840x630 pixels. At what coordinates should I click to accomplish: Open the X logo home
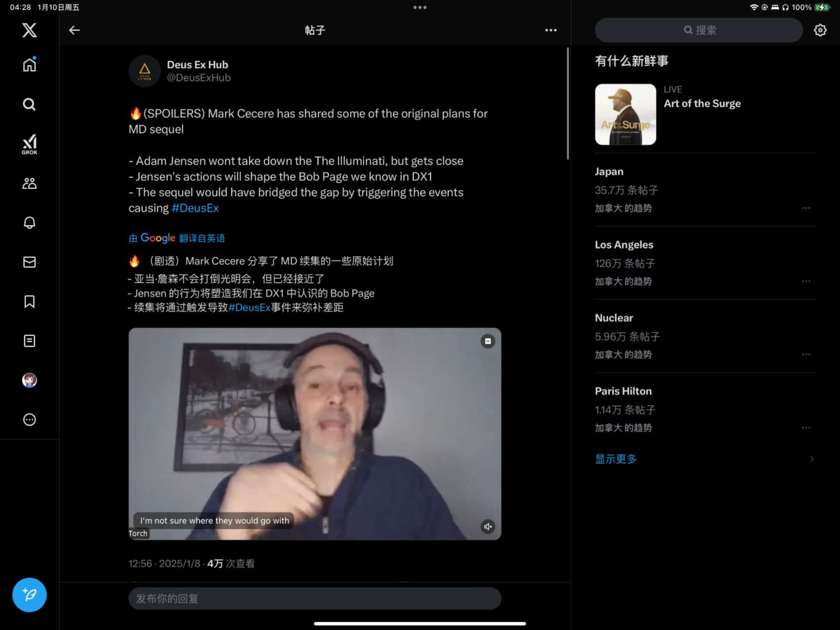point(30,30)
